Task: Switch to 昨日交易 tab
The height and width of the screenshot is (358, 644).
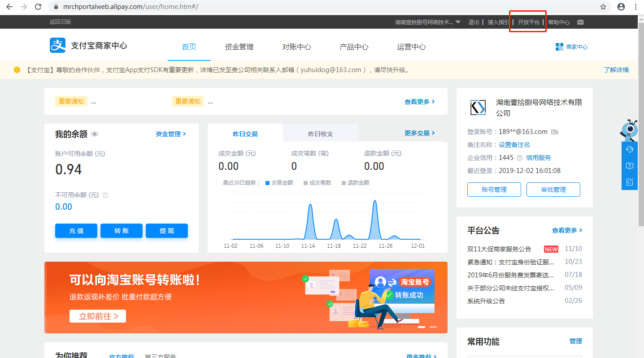Action: tap(245, 134)
